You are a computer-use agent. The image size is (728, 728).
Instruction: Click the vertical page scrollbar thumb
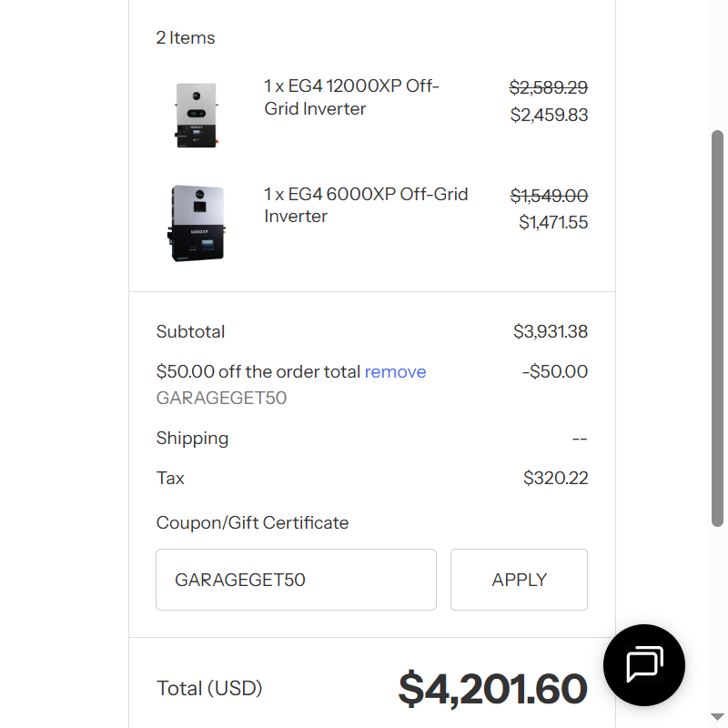(718, 328)
